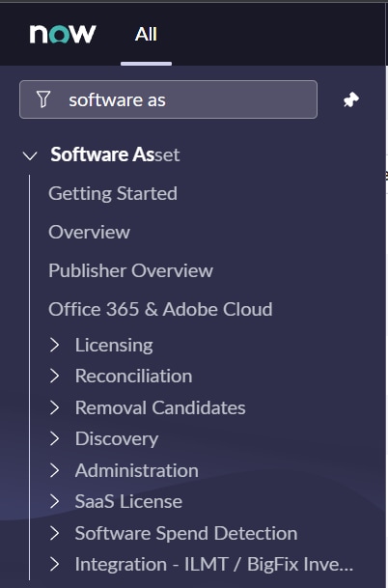Open Office 365 & Adobe Cloud

coord(160,309)
